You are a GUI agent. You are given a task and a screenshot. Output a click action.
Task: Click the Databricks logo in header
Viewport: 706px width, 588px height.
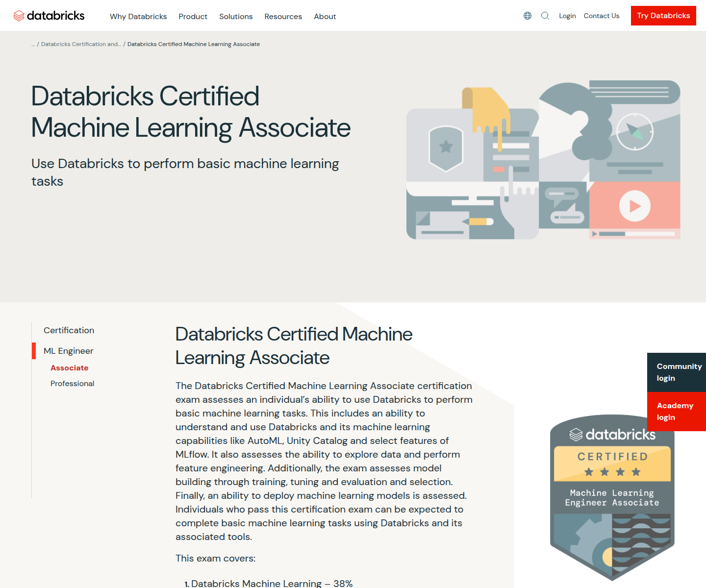click(49, 16)
